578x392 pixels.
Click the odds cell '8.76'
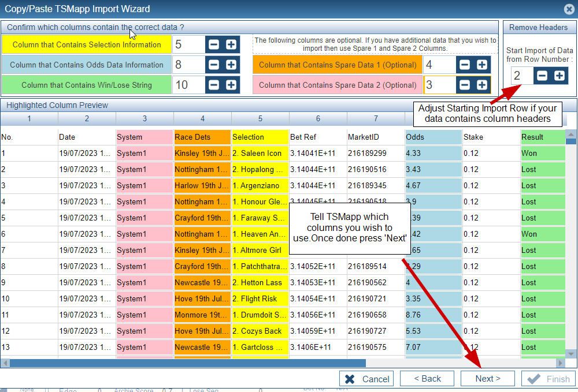tap(433, 315)
